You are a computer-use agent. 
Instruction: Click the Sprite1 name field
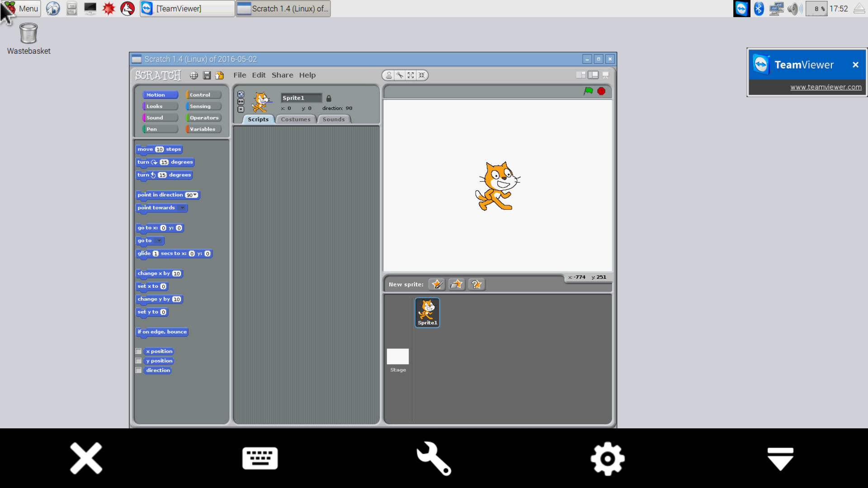301,98
